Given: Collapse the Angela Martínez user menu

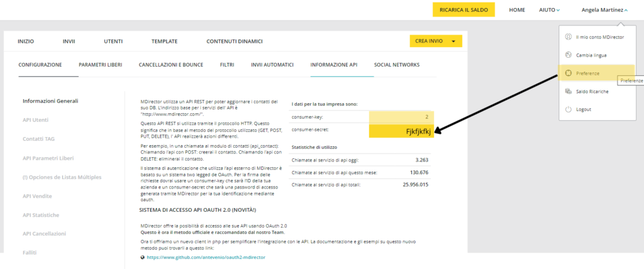Looking at the screenshot, I should [604, 10].
